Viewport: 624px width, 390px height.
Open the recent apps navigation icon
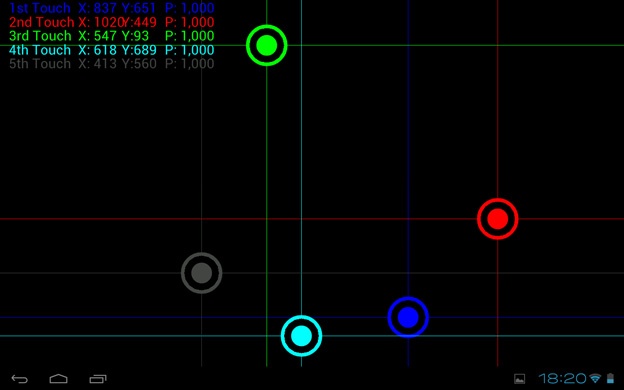click(x=98, y=379)
